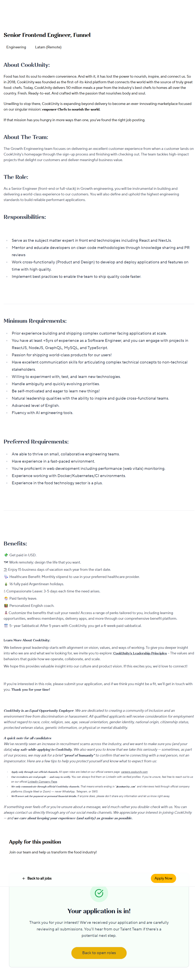Click the icon next to Work remotely benefit
The image size is (195, 980).
(6, 562)
